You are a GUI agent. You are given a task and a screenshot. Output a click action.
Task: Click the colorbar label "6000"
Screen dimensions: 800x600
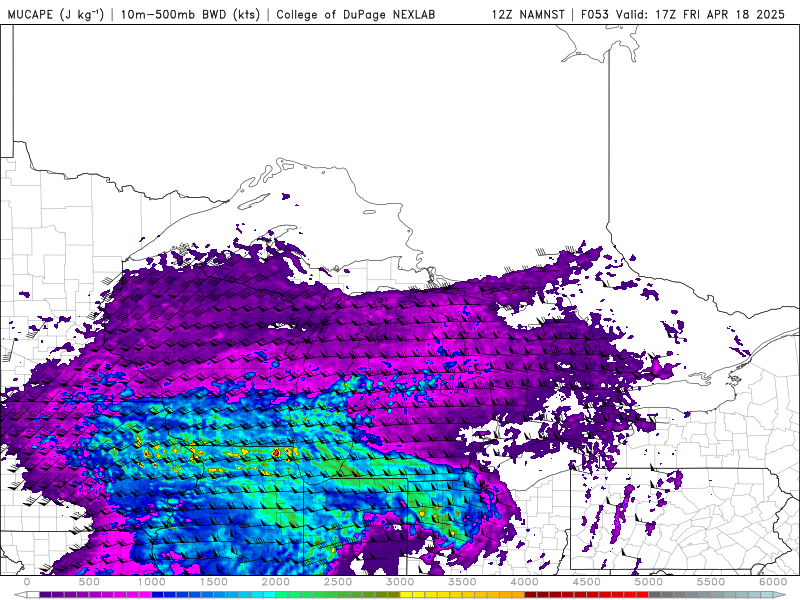tap(773, 582)
